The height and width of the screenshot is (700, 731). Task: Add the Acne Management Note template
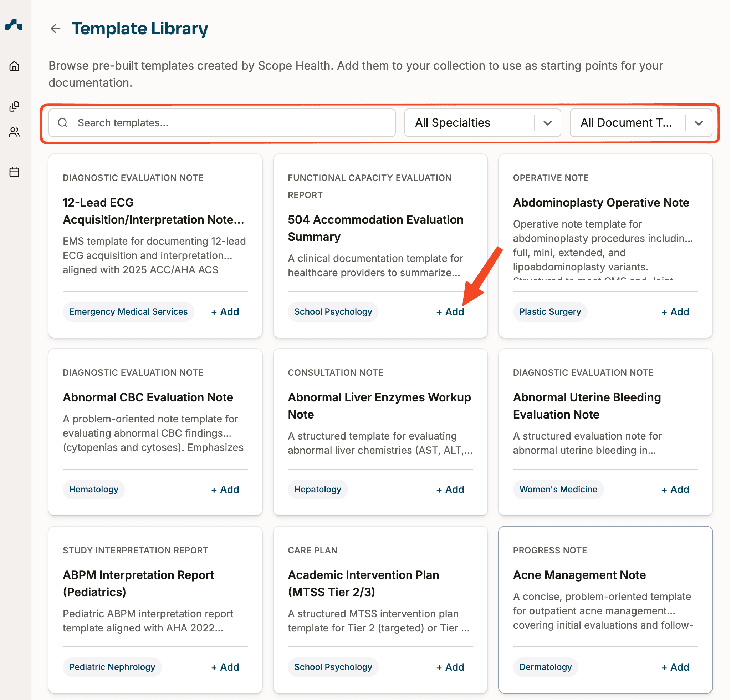coord(675,667)
